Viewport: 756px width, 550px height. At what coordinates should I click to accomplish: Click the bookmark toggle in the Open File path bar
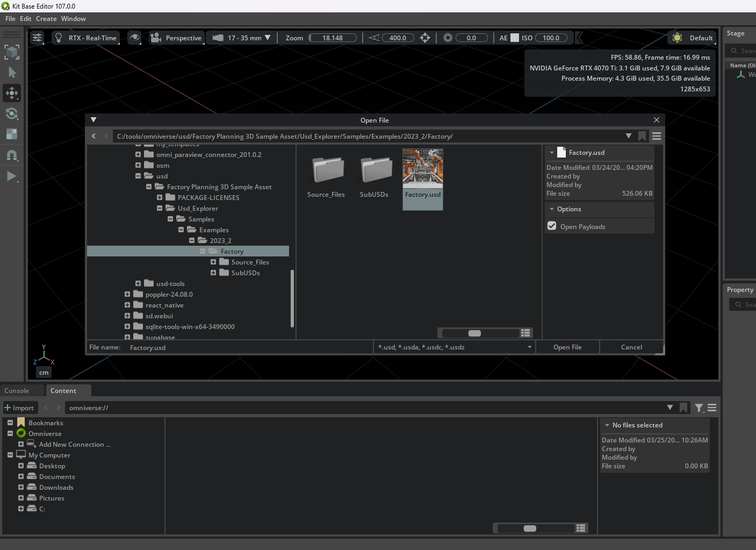coord(642,136)
